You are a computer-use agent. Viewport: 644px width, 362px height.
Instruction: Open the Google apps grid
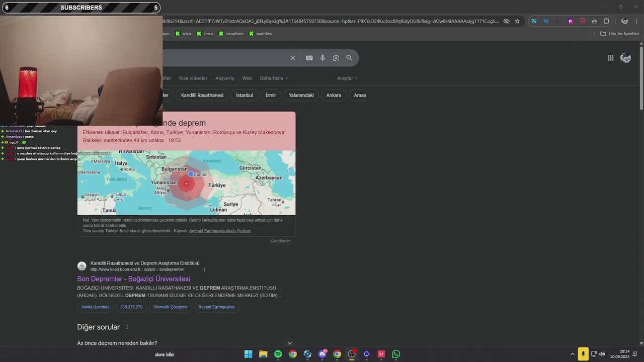(611, 58)
